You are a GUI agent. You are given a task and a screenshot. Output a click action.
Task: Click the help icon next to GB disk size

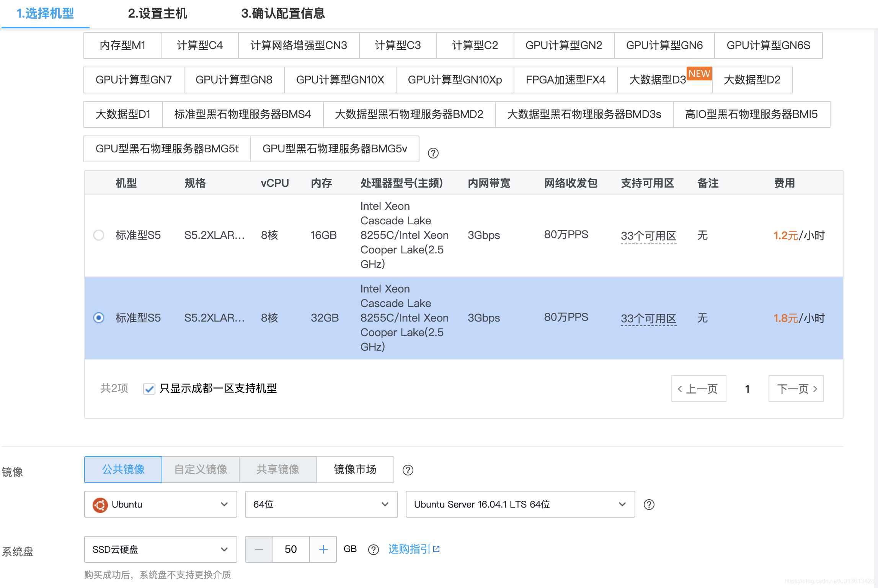(x=374, y=549)
